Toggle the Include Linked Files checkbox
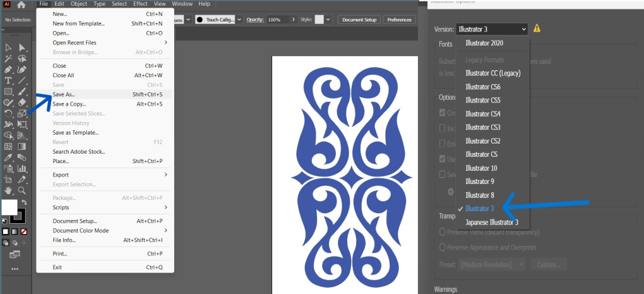The image size is (644, 294). point(442,128)
